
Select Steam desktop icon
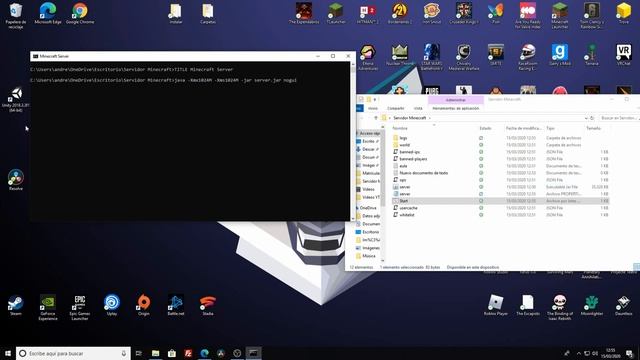[16, 305]
